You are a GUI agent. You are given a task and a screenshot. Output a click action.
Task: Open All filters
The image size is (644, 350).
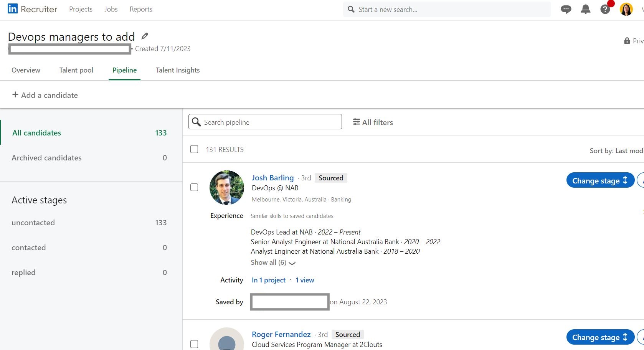[x=373, y=122]
